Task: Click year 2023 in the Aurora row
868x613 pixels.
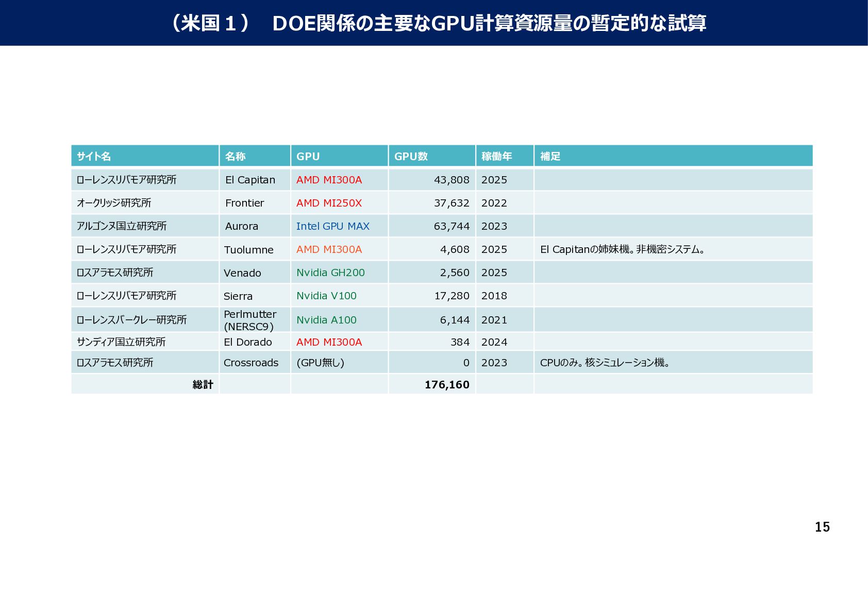Action: tap(494, 226)
